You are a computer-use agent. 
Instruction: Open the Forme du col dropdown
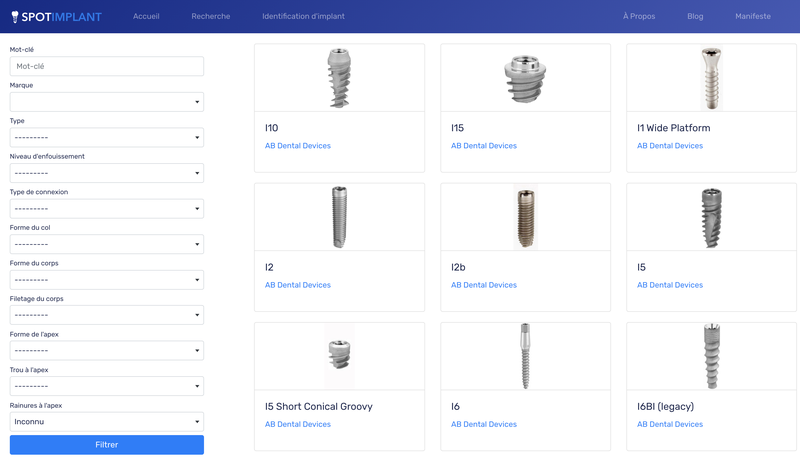click(x=107, y=244)
